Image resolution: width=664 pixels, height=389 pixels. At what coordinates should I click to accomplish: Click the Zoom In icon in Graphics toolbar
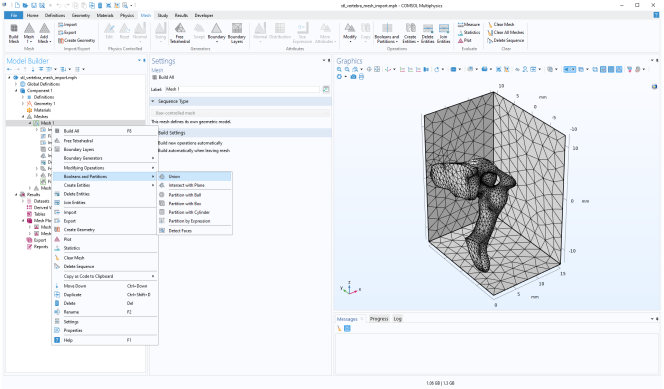[x=339, y=69]
